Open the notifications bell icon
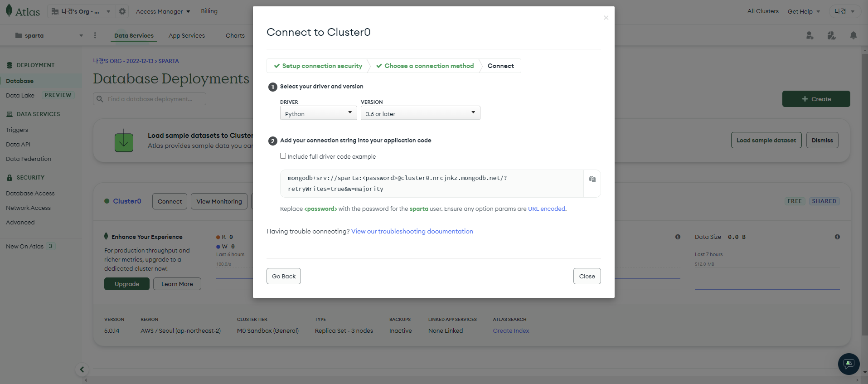 [853, 35]
